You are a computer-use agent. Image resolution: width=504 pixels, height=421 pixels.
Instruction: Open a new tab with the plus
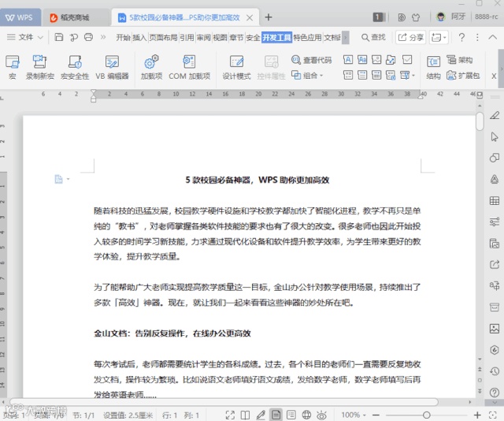pos(269,17)
